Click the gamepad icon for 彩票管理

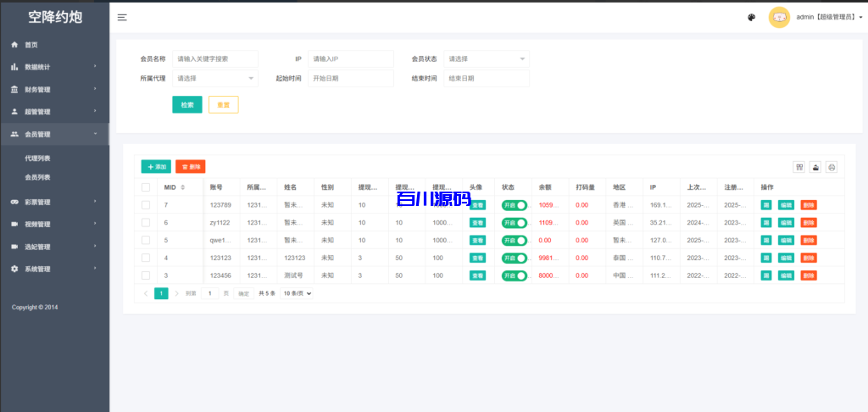click(x=15, y=202)
